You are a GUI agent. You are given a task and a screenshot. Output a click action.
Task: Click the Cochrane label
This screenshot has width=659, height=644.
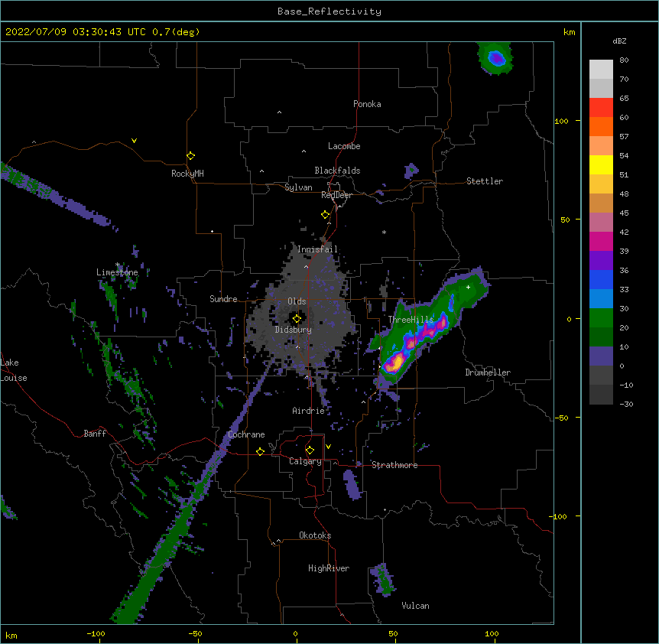tap(246, 434)
